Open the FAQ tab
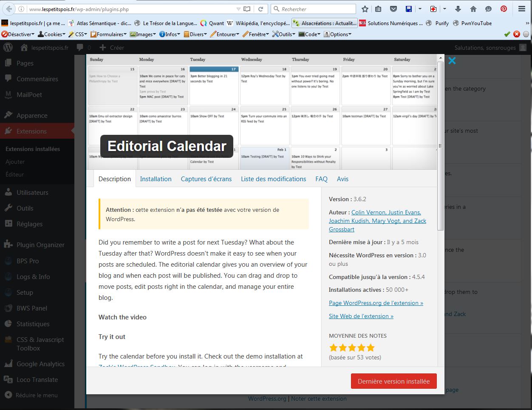Viewport: 532px width, 410px height. [321, 179]
